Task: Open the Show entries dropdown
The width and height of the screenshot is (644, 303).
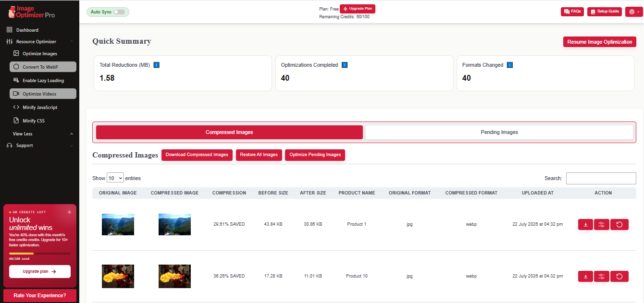Action: [115, 178]
